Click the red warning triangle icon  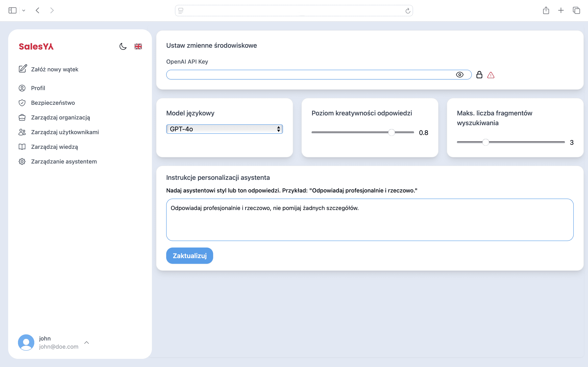click(x=491, y=75)
